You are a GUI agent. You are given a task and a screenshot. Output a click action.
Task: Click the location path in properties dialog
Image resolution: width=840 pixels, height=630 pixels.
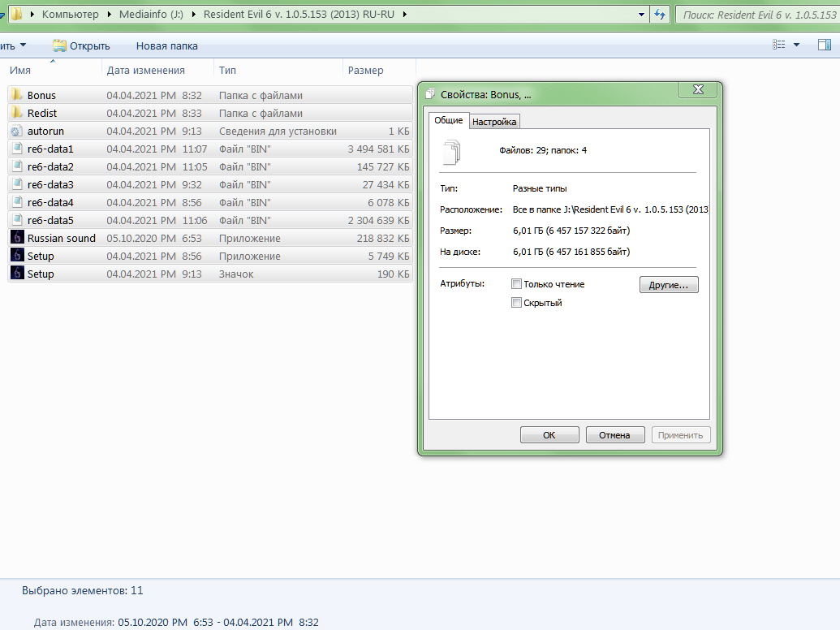pyautogui.click(x=610, y=209)
